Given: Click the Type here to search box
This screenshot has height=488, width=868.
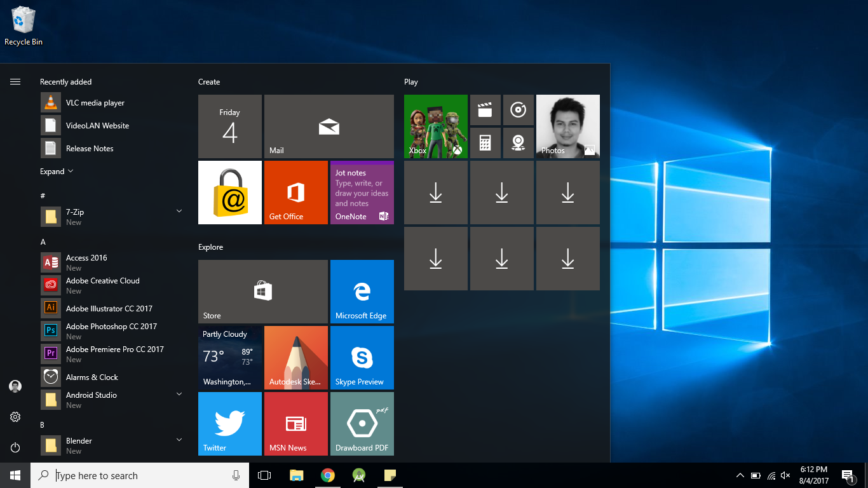Looking at the screenshot, I should (x=140, y=475).
